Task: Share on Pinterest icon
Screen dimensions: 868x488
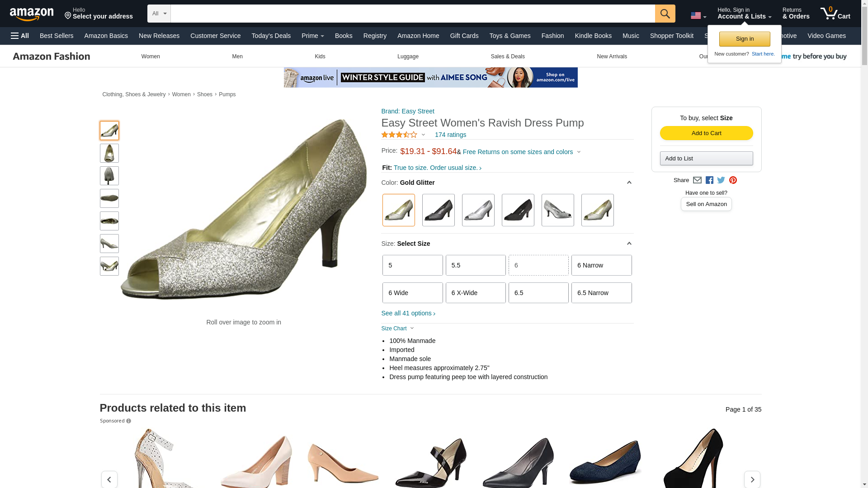Action: click(x=733, y=180)
